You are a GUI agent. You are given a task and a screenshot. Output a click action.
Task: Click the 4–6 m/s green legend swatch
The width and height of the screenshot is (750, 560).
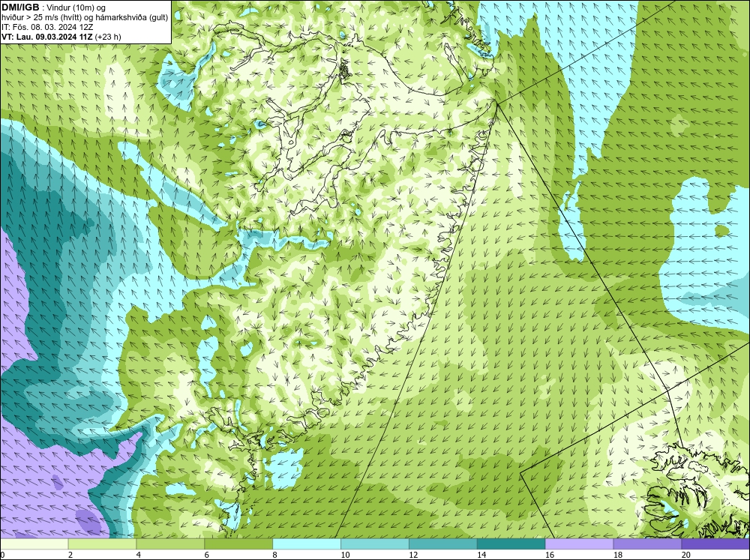click(170, 544)
